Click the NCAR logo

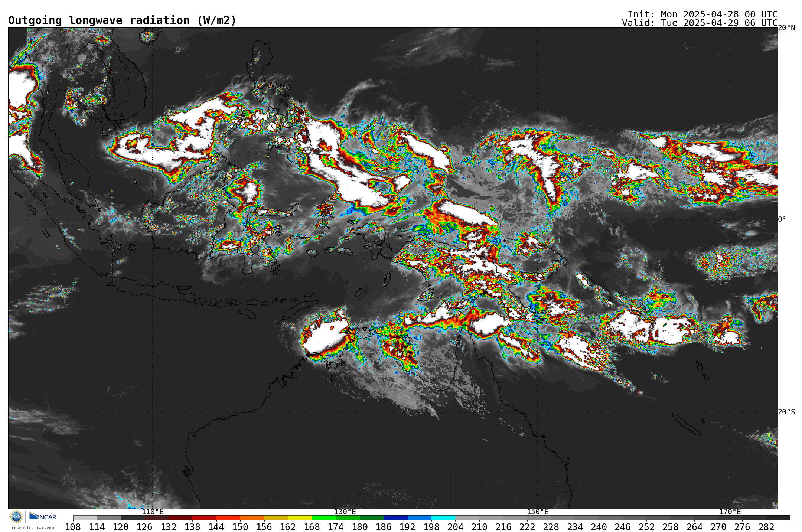[x=43, y=516]
